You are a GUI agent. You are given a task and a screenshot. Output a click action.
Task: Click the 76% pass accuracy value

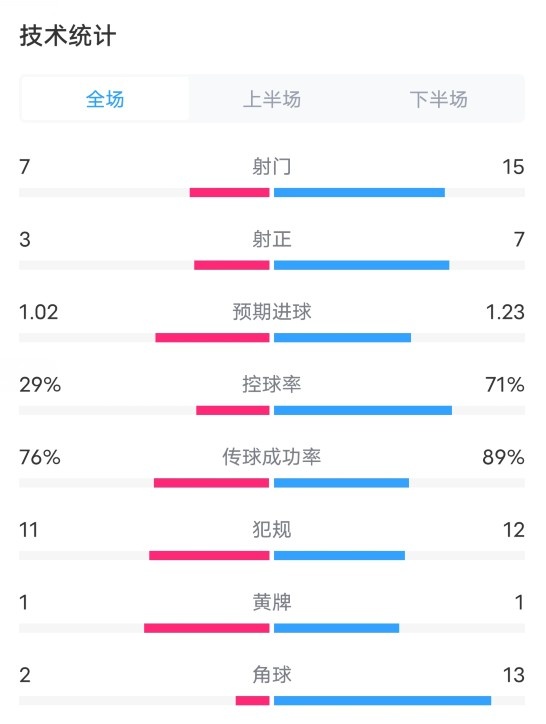point(40,457)
